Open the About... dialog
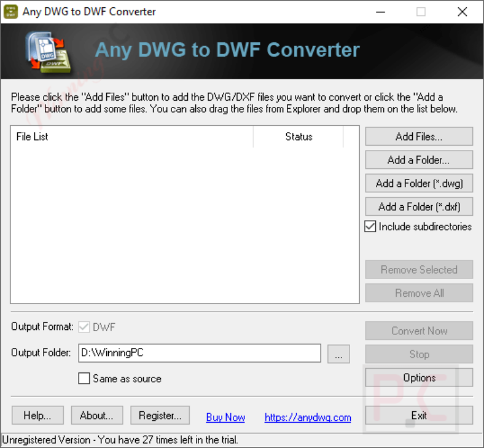 [97, 415]
